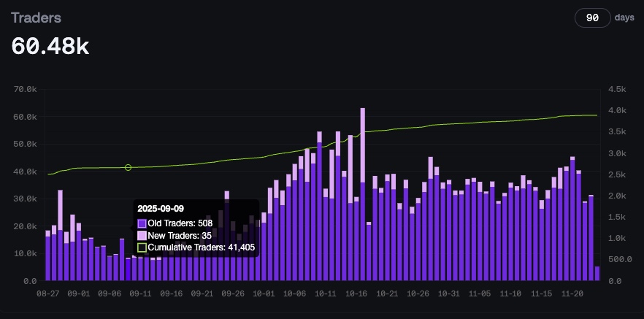Click the 70.0k left axis label
This screenshot has height=319, width=644.
26,89
